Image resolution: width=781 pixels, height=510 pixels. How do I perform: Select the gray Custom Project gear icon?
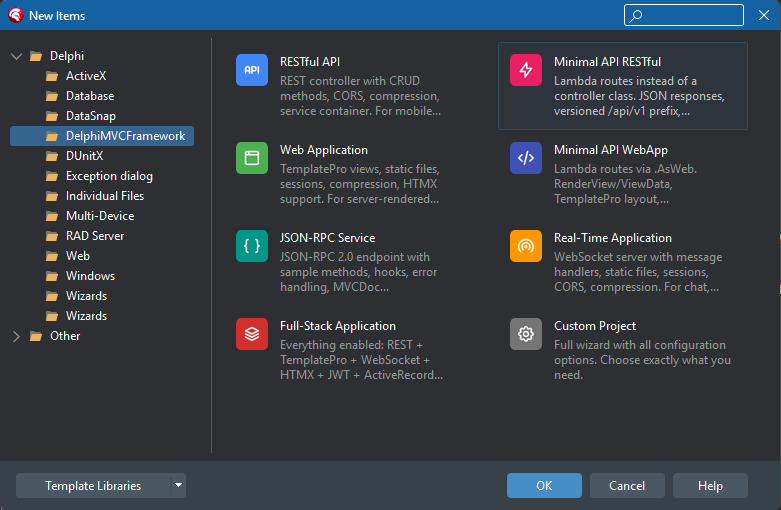tap(525, 334)
